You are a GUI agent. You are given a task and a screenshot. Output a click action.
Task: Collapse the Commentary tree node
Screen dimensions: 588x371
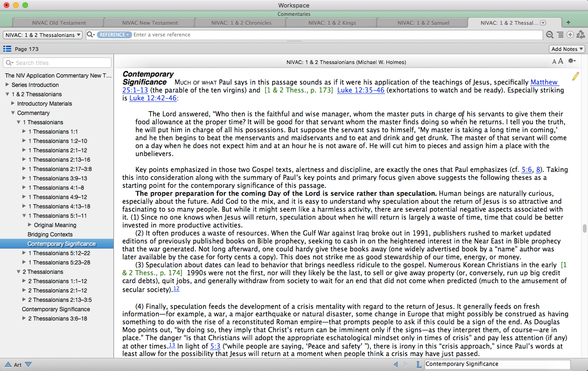tap(13, 113)
